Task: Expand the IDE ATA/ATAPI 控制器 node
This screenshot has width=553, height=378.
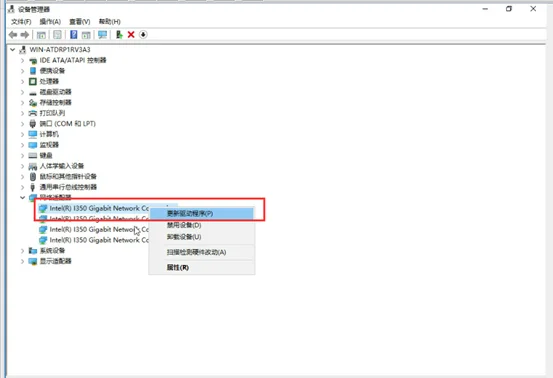Action: (22, 60)
